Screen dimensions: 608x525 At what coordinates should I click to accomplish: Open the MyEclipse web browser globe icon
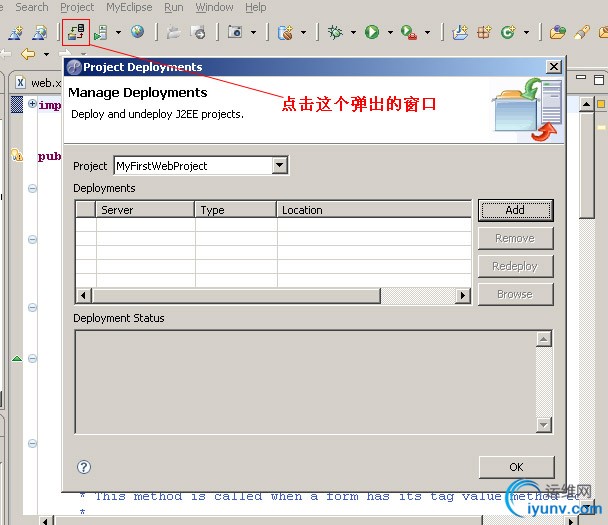[x=137, y=31]
